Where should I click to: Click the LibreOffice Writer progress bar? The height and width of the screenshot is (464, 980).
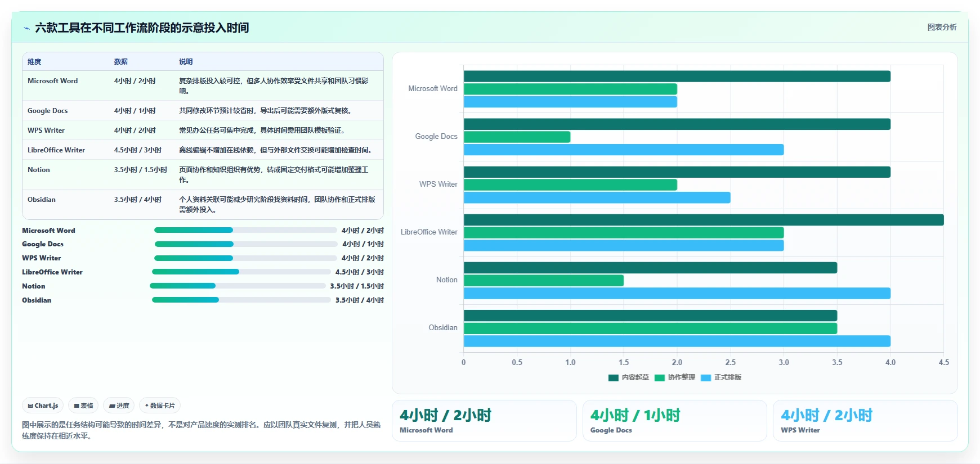[241, 272]
